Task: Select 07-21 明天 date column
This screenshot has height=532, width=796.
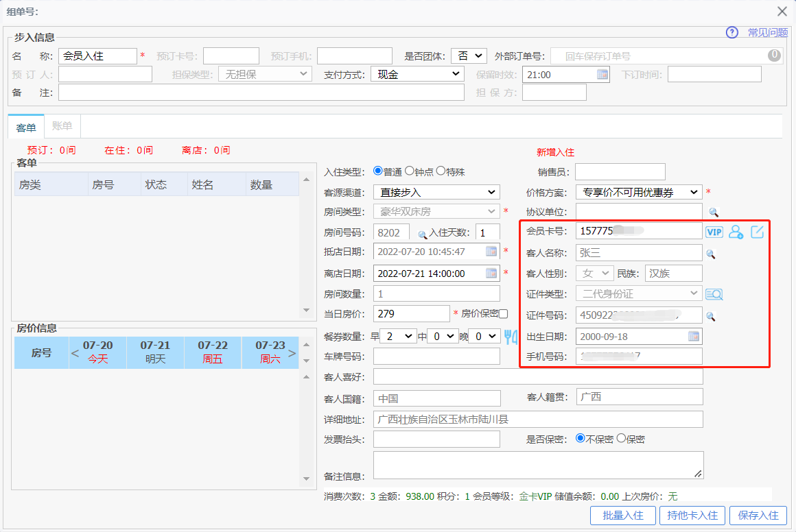Action: (x=155, y=352)
